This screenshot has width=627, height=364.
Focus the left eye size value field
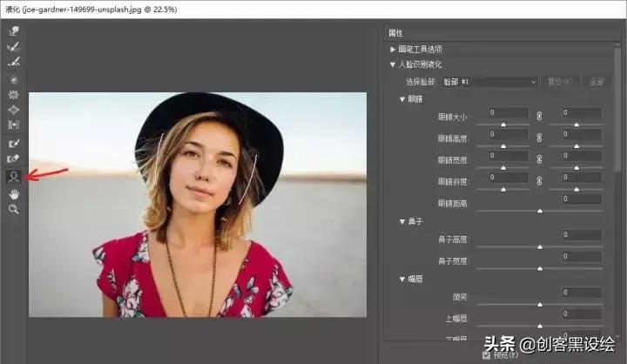coord(509,113)
